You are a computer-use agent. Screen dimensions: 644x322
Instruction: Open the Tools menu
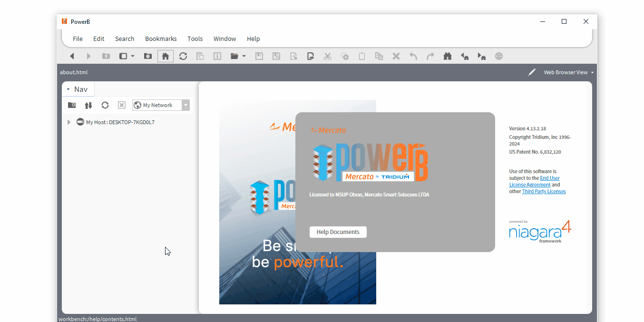[195, 39]
